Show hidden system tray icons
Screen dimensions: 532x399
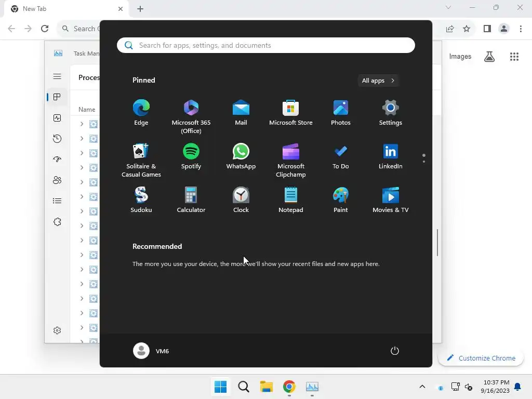click(x=422, y=387)
